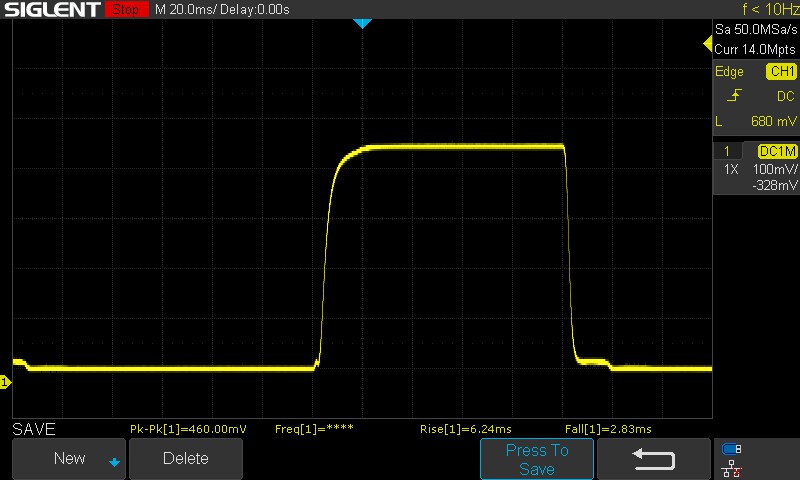Open the Edge trigger type setting

point(730,72)
